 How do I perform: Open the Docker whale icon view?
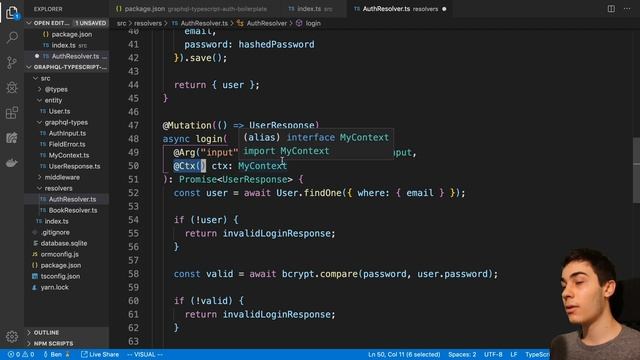coord(12,163)
